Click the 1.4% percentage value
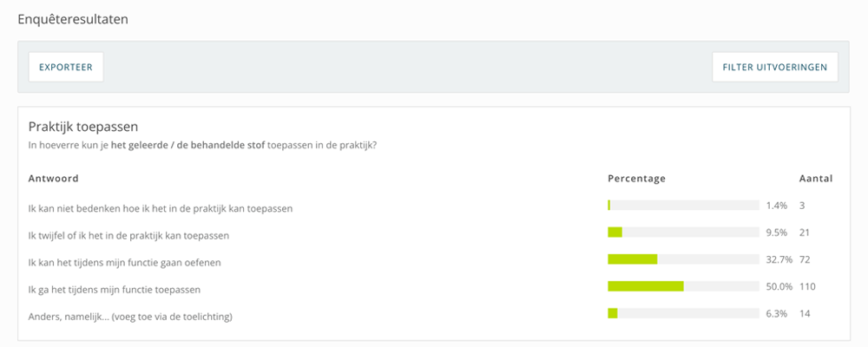This screenshot has height=347, width=868. click(x=776, y=206)
